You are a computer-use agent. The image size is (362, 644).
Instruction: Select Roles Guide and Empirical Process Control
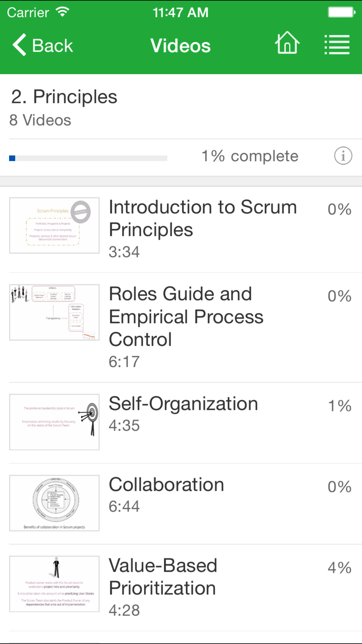point(186,316)
